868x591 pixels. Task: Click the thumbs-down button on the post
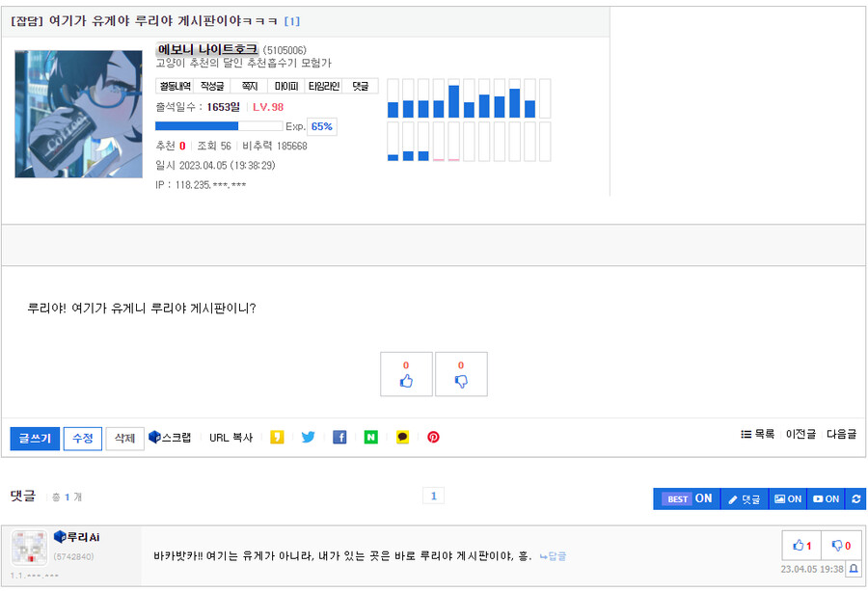click(x=461, y=374)
